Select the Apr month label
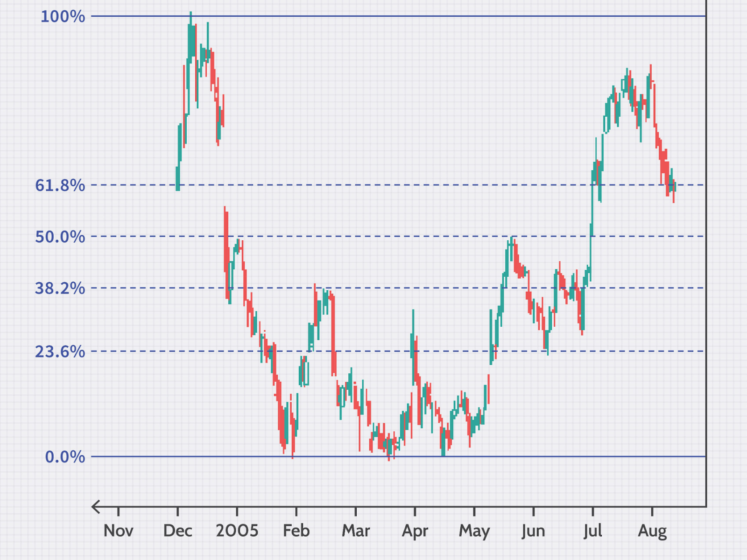Image resolution: width=747 pixels, height=560 pixels. click(x=415, y=531)
